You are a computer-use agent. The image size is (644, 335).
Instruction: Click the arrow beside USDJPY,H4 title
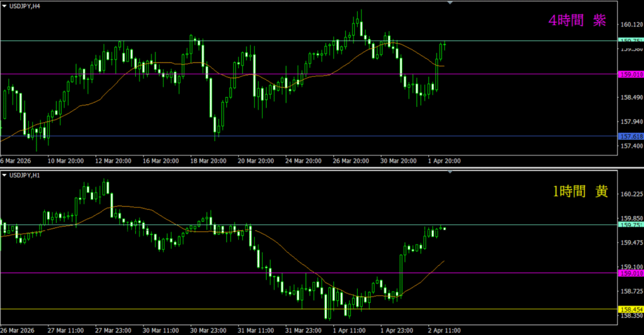point(4,6)
